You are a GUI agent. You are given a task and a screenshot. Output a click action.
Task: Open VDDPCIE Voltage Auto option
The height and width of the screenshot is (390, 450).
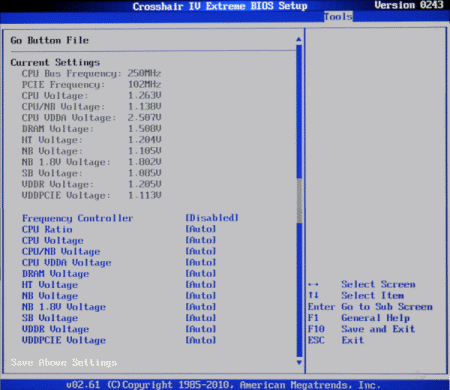[201, 340]
